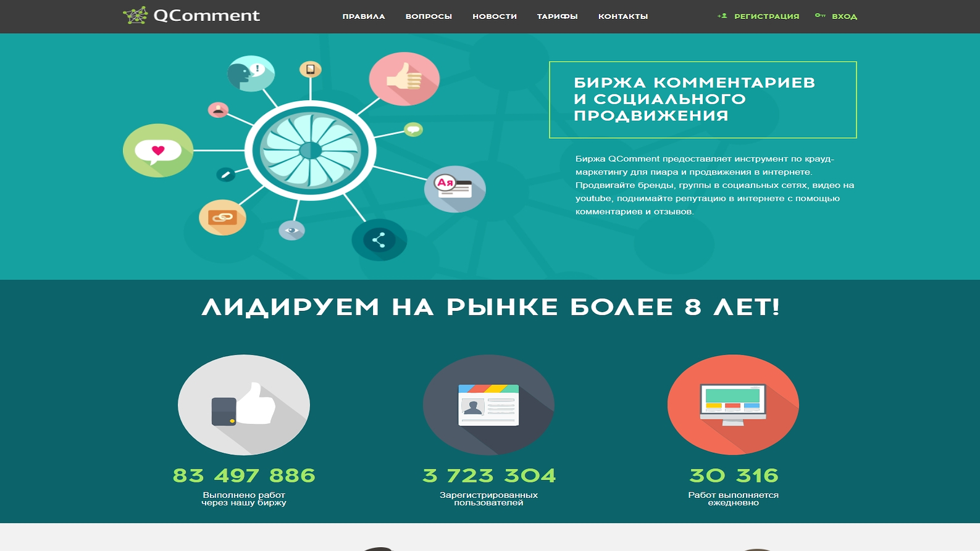The image size is (980, 551).
Task: Click the thumbs-up completed works icon
Action: pyautogui.click(x=244, y=405)
